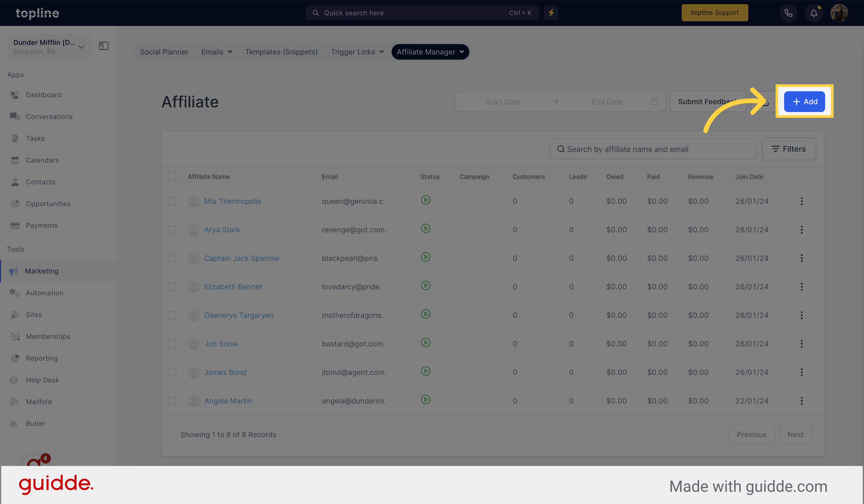The height and width of the screenshot is (504, 864).
Task: Open row actions menu for Mia Thermopolis
Action: click(x=802, y=201)
